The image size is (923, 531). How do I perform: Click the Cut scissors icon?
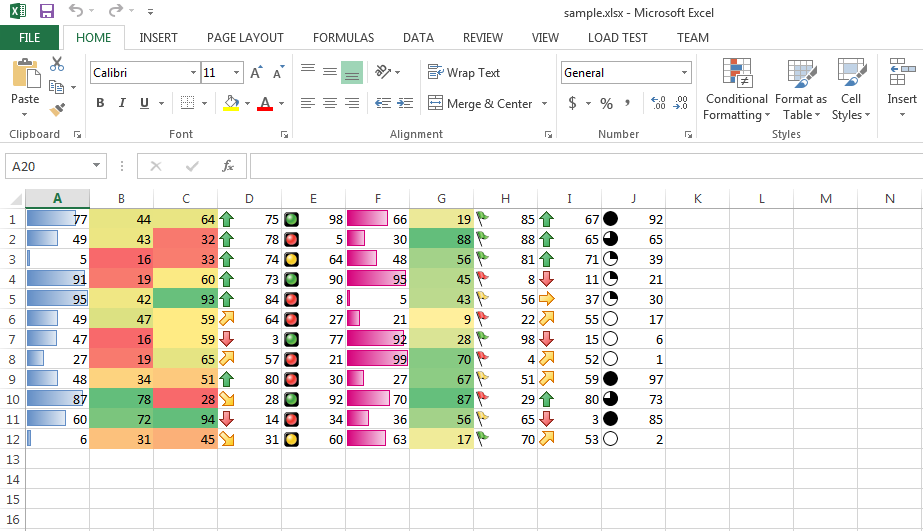pos(57,65)
